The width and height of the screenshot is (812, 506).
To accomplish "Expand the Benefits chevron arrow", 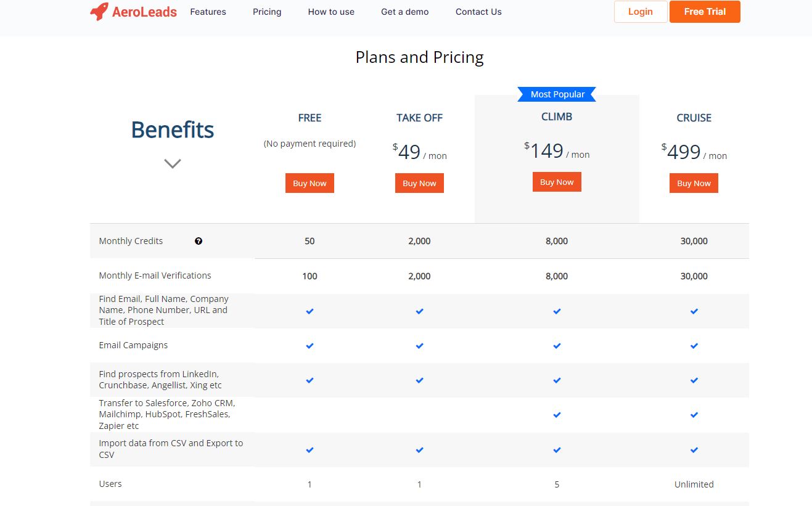I will click(x=173, y=163).
